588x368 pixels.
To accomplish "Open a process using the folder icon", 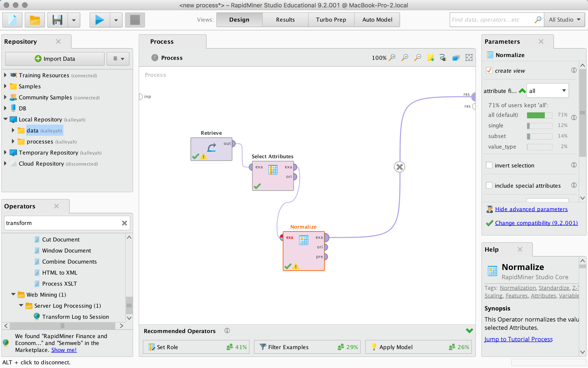I will click(x=35, y=20).
